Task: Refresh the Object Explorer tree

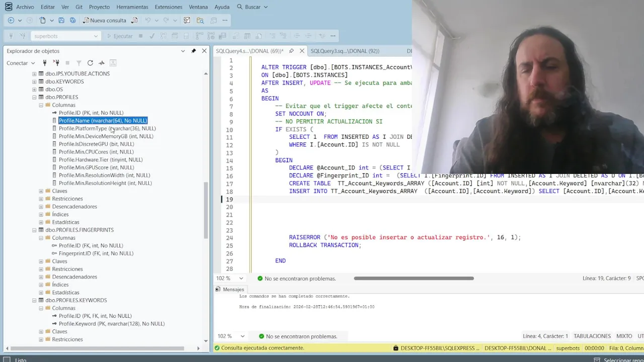Action: (x=90, y=63)
